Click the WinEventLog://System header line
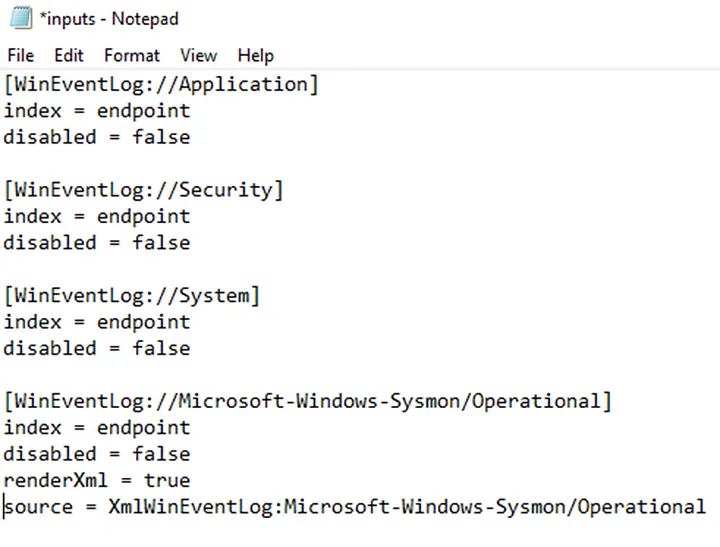The width and height of the screenshot is (720, 547). 132,296
